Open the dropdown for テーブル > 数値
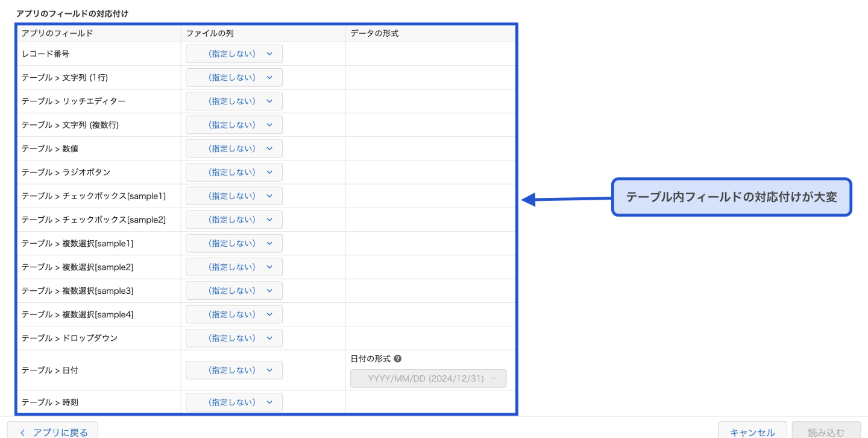The height and width of the screenshot is (438, 868). coord(234,148)
